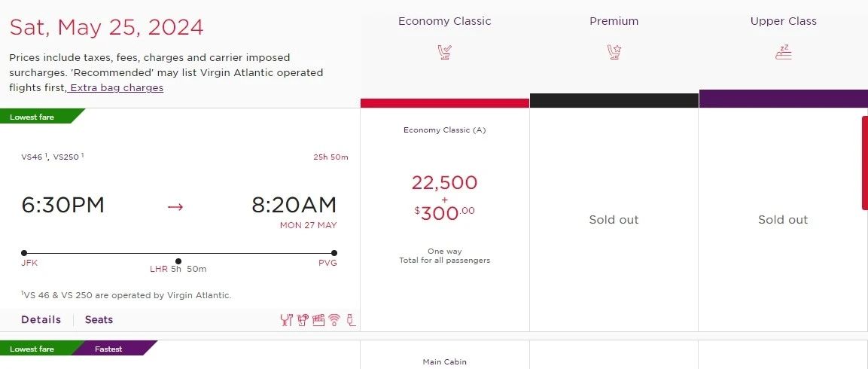This screenshot has width=868, height=369.
Task: Click the Wi-Fi amenity icon
Action: tap(335, 320)
